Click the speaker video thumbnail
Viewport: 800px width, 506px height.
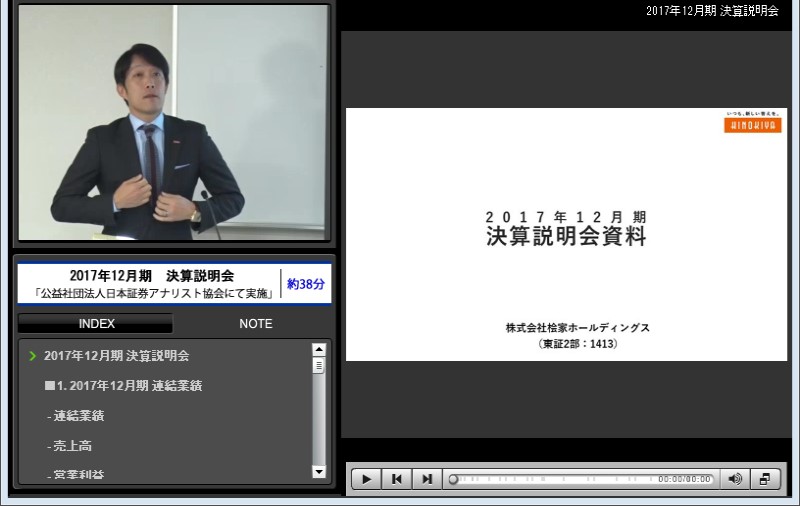coord(173,122)
